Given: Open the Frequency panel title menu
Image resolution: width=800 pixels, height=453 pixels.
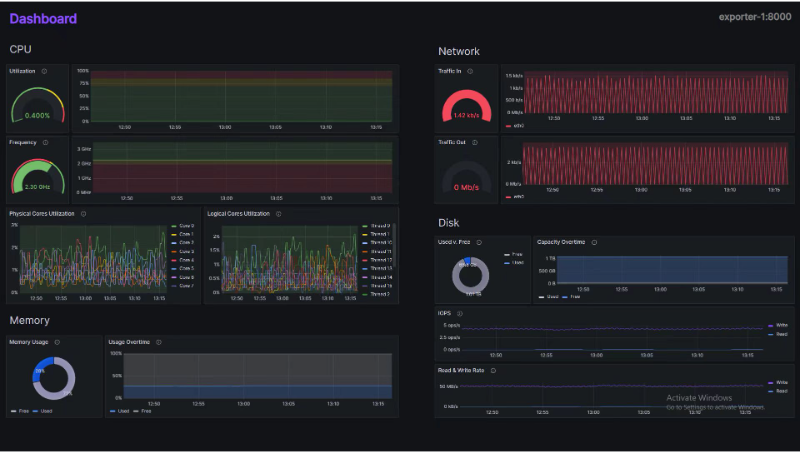Looking at the screenshot, I should (23, 143).
